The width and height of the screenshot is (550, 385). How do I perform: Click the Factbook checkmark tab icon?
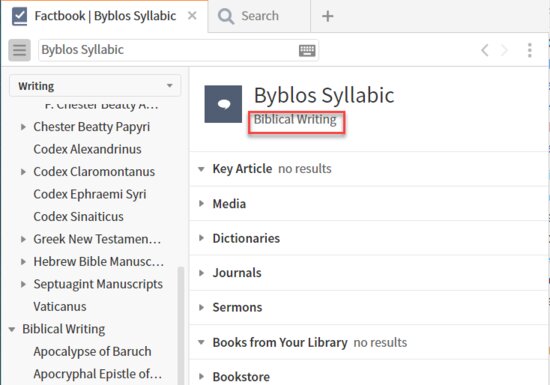(x=19, y=16)
